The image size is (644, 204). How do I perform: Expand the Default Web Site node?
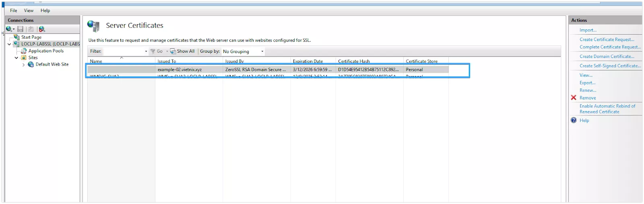[x=23, y=65]
